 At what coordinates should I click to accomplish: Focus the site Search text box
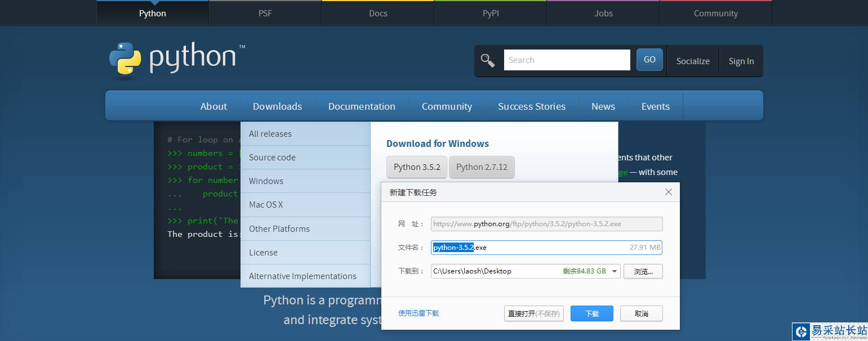pos(567,60)
